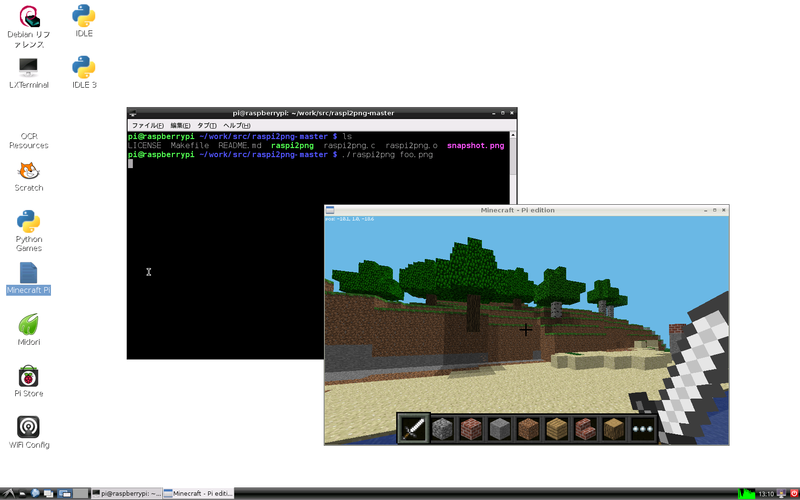The width and height of the screenshot is (800, 500).
Task: Click the terminal title bar text
Action: (x=313, y=113)
